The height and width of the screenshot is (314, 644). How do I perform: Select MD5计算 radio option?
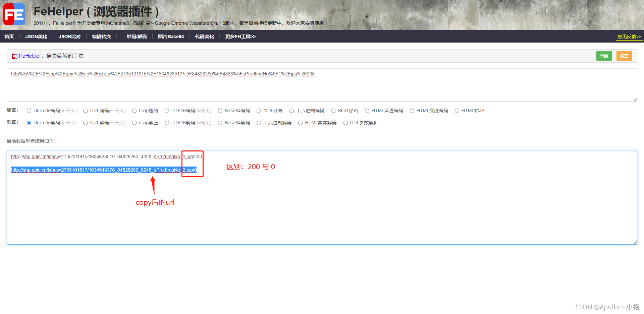pyautogui.click(x=259, y=111)
